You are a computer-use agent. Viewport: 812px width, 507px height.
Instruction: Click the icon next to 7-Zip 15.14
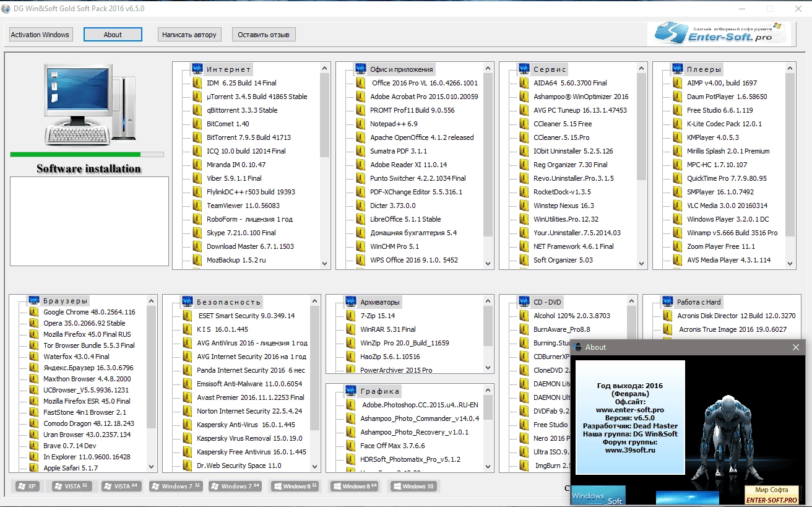(351, 316)
